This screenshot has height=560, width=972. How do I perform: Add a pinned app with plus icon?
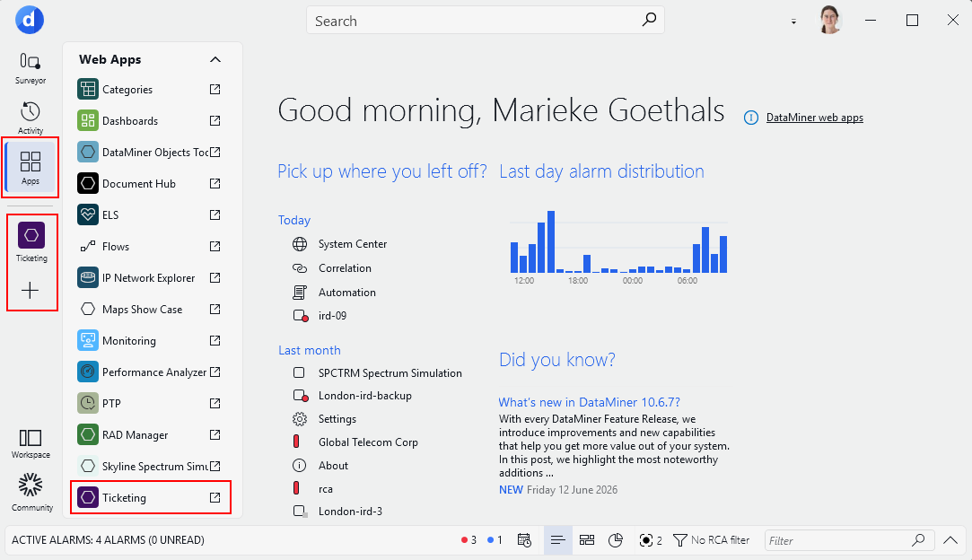click(30, 290)
